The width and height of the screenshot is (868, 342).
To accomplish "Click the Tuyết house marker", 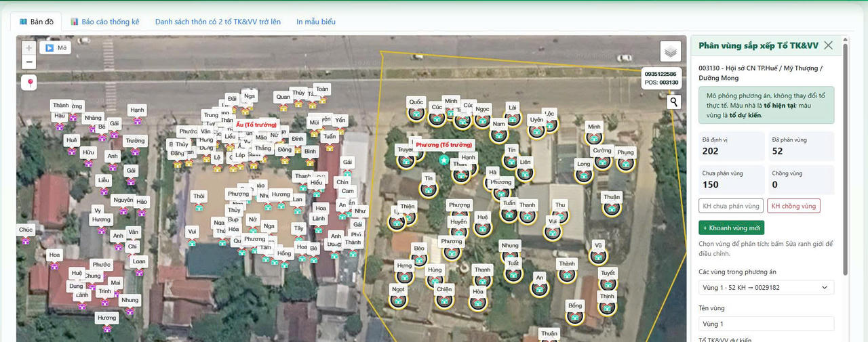I will (608, 284).
